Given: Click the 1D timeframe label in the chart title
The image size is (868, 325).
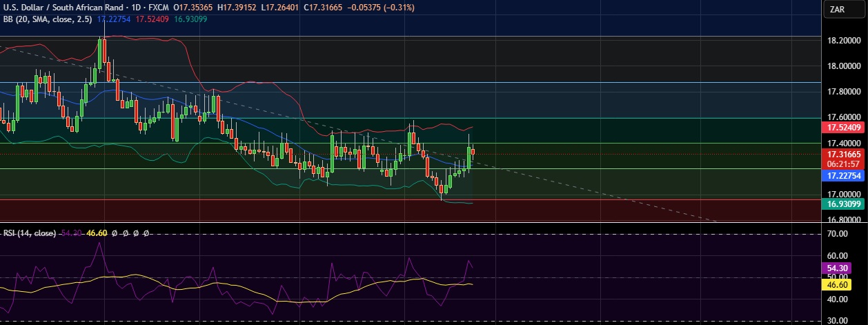Looking at the screenshot, I should pos(132,7).
